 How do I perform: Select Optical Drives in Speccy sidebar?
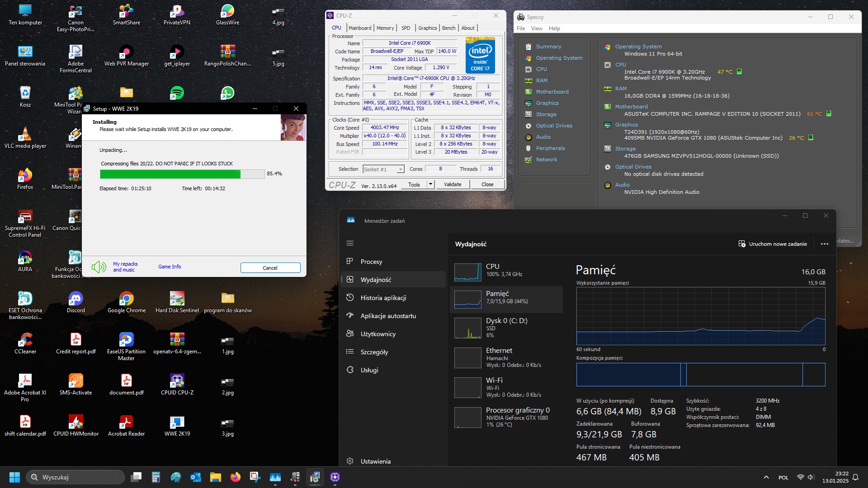(554, 126)
